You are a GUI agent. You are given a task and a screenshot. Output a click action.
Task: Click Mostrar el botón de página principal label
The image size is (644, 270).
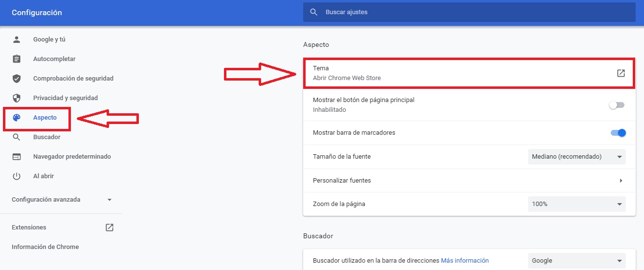pos(364,100)
